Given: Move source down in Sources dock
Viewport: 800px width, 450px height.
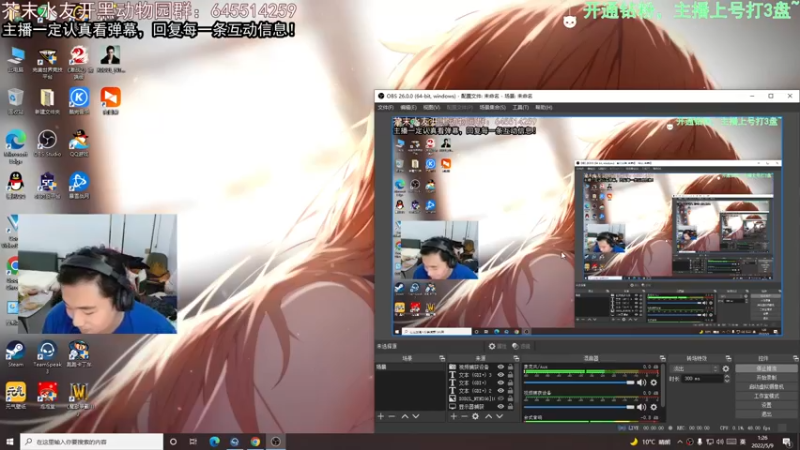Looking at the screenshot, I should [x=499, y=416].
